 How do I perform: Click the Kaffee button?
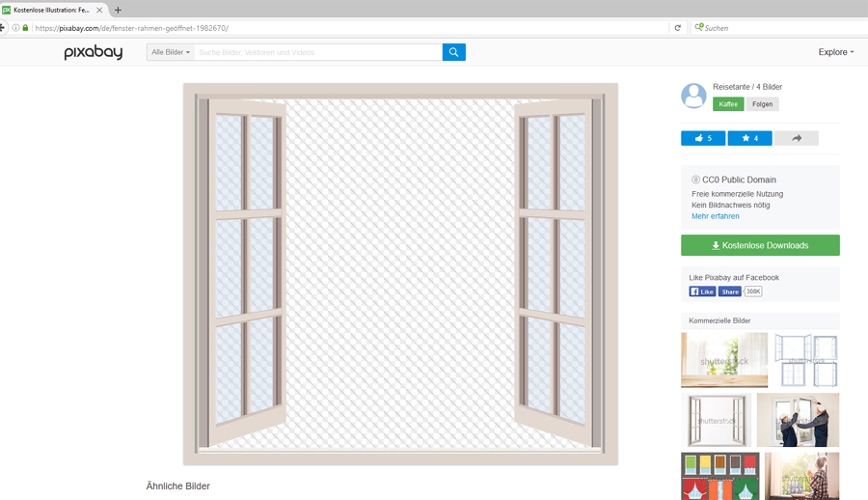click(x=728, y=104)
